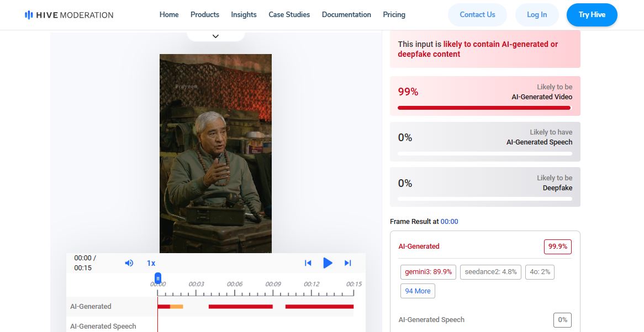
Task: Mute the video using the speaker icon
Action: click(129, 263)
